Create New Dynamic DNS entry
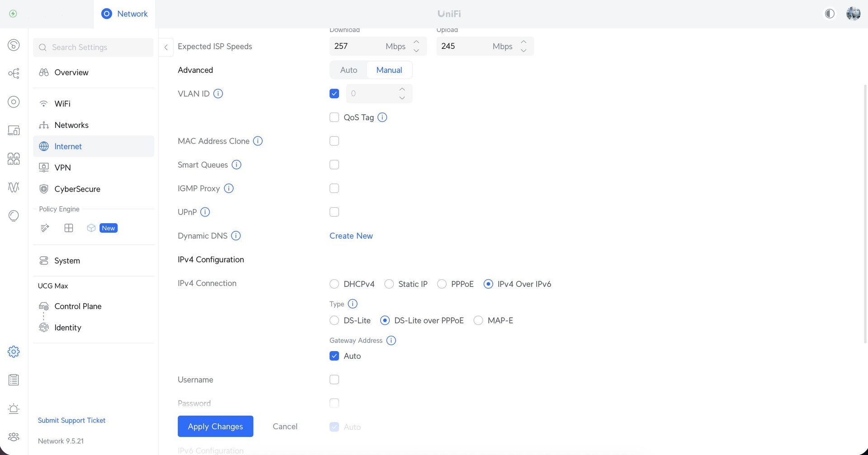The image size is (868, 455). click(351, 236)
